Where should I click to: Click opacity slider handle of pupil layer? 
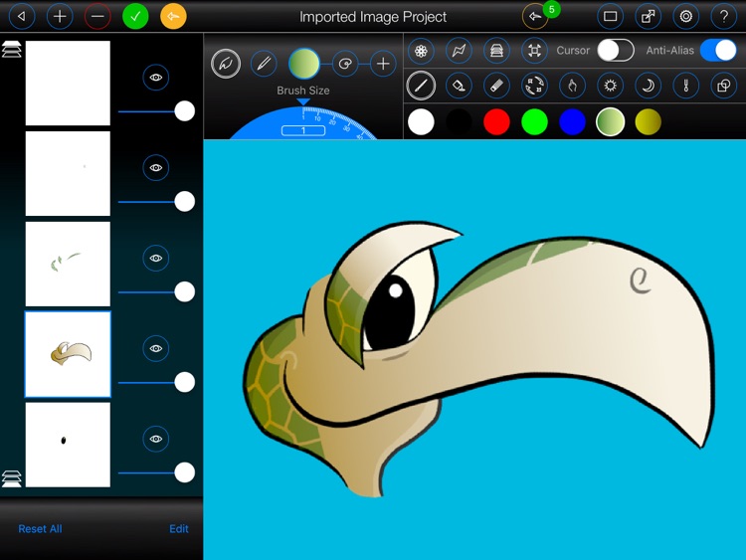[x=185, y=472]
